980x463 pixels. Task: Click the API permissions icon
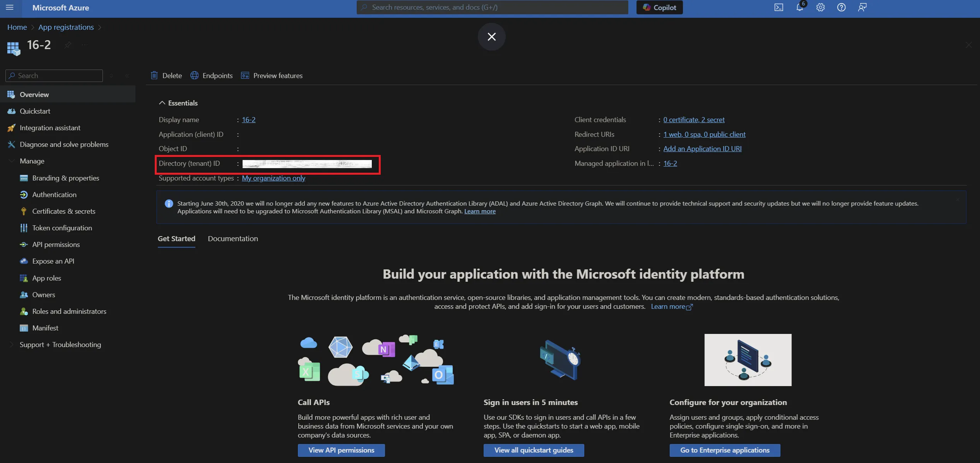tap(24, 244)
